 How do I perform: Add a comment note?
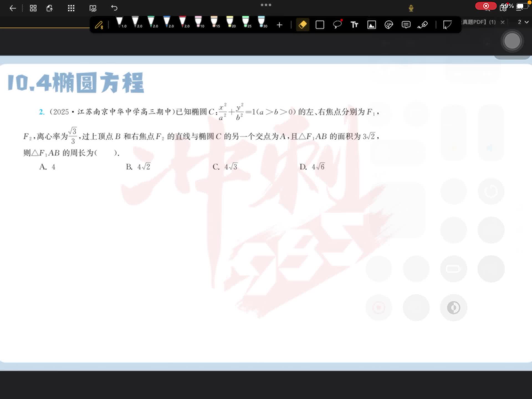[406, 25]
